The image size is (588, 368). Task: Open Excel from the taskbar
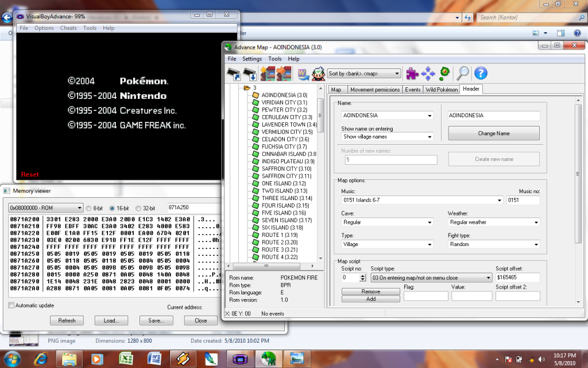point(126,359)
